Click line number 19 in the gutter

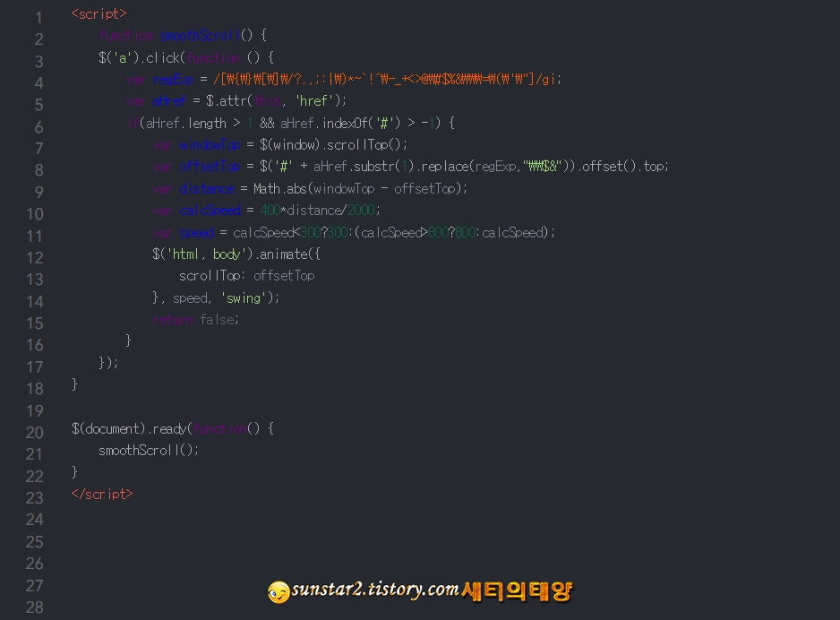pos(35,411)
